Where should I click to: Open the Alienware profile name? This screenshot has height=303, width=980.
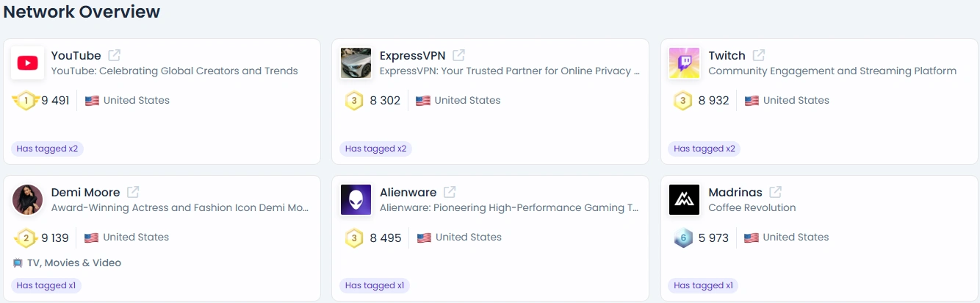pos(408,192)
